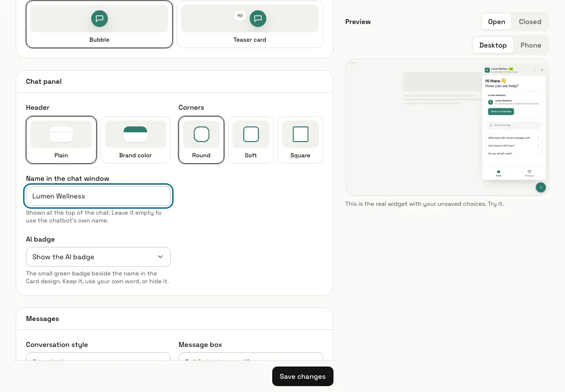565x392 pixels.
Task: Click the rounded square icon for Round corners
Action: [202, 134]
